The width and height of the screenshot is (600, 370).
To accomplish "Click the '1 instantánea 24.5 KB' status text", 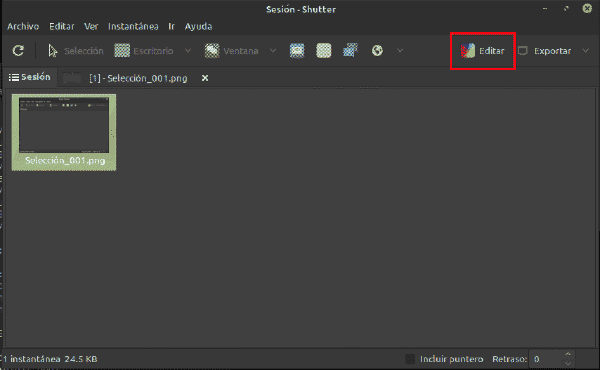I will point(50,359).
